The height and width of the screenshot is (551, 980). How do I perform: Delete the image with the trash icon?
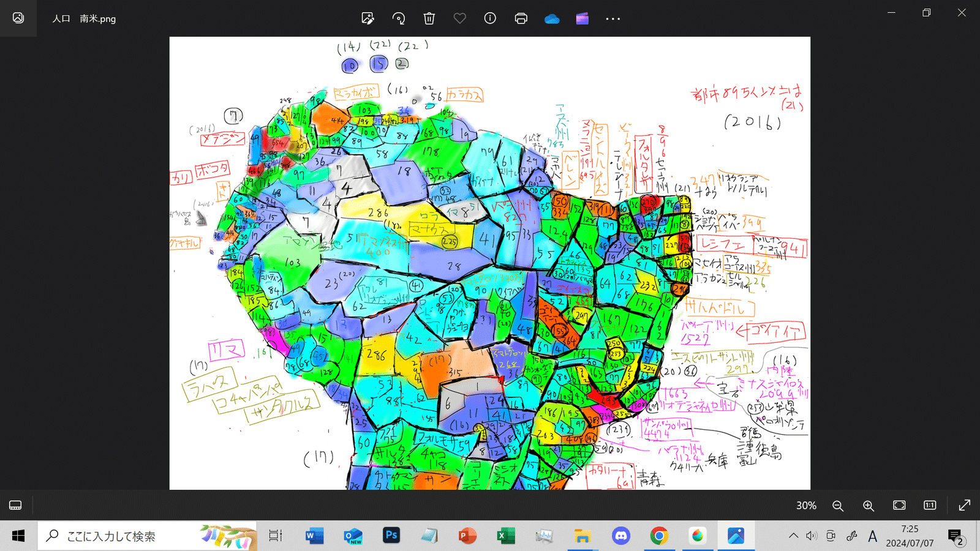(429, 18)
